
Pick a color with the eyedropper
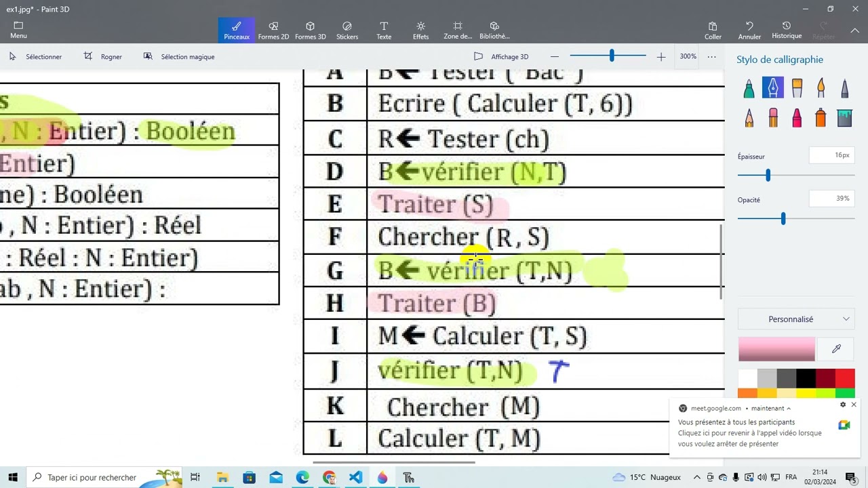[x=836, y=349]
